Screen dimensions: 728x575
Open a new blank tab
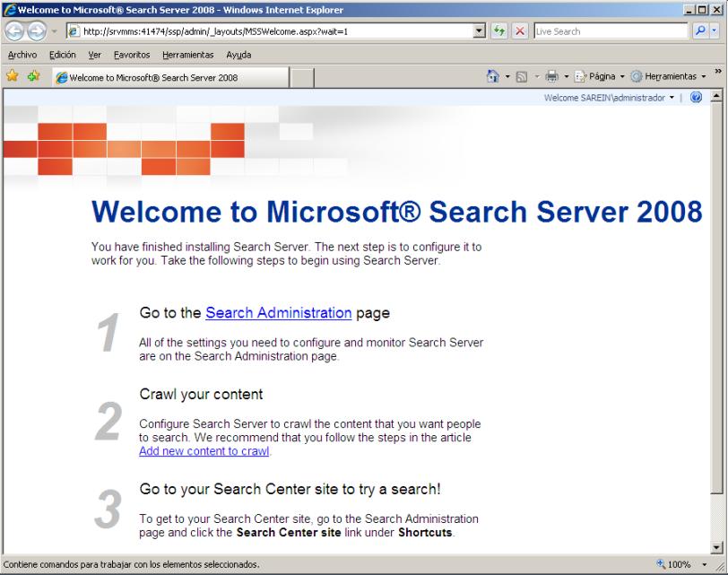pos(302,77)
